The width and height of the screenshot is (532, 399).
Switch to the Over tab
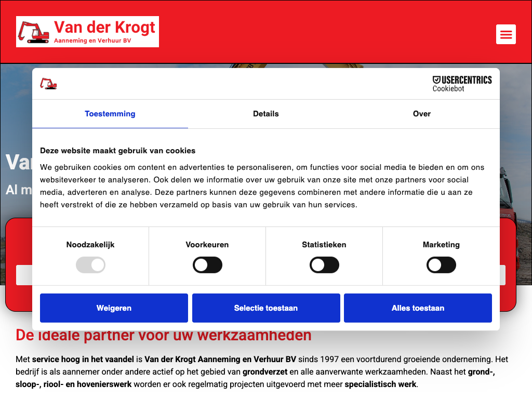click(x=422, y=114)
